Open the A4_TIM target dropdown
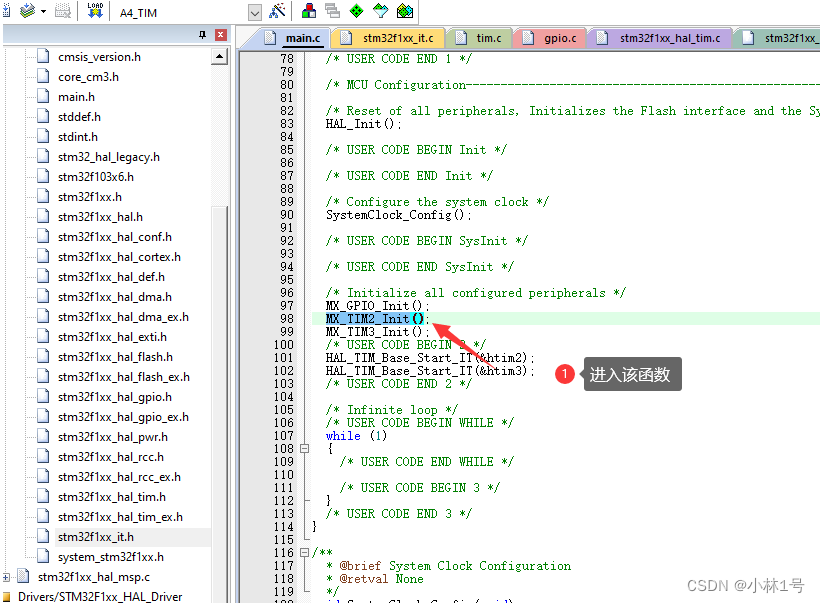This screenshot has width=820, height=603. tap(255, 13)
